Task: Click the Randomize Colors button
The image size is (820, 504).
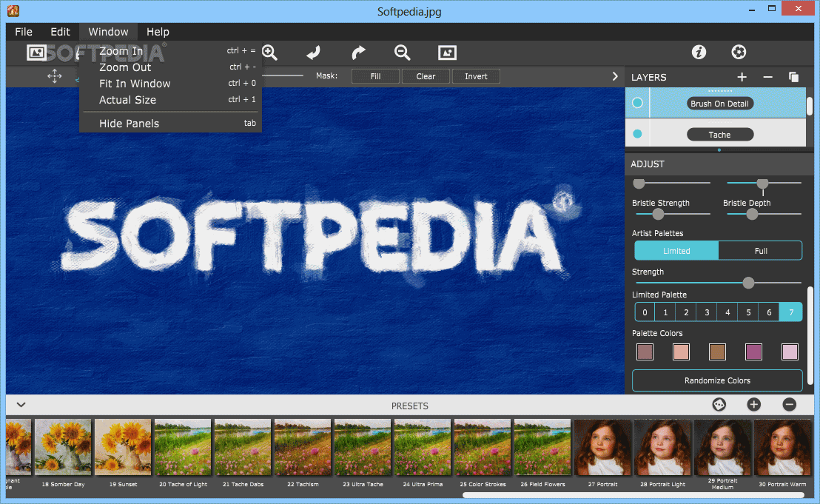Action: coord(717,380)
